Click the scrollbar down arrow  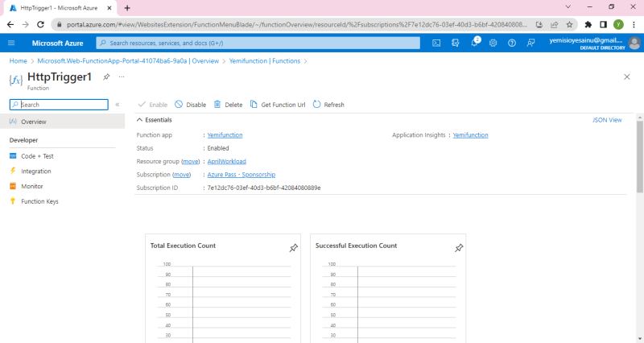[639, 339]
